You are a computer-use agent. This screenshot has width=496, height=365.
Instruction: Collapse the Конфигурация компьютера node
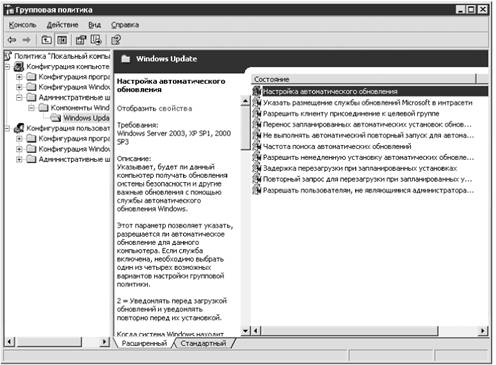pos(7,67)
